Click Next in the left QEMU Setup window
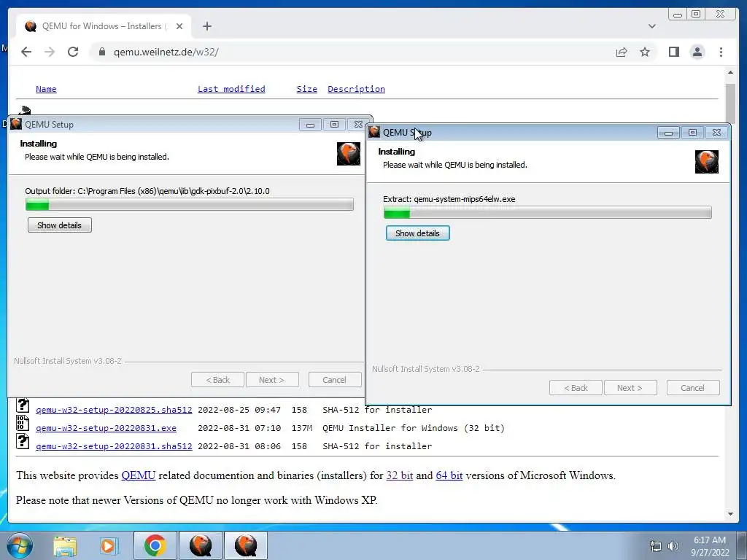The width and height of the screenshot is (747, 560). point(272,379)
